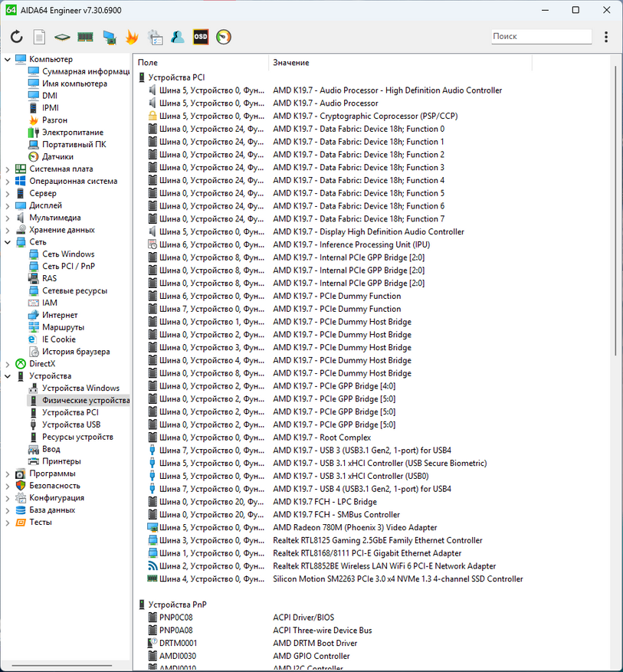The height and width of the screenshot is (672, 623).
Task: Open the Database tree item
Action: pyautogui.click(x=45, y=510)
